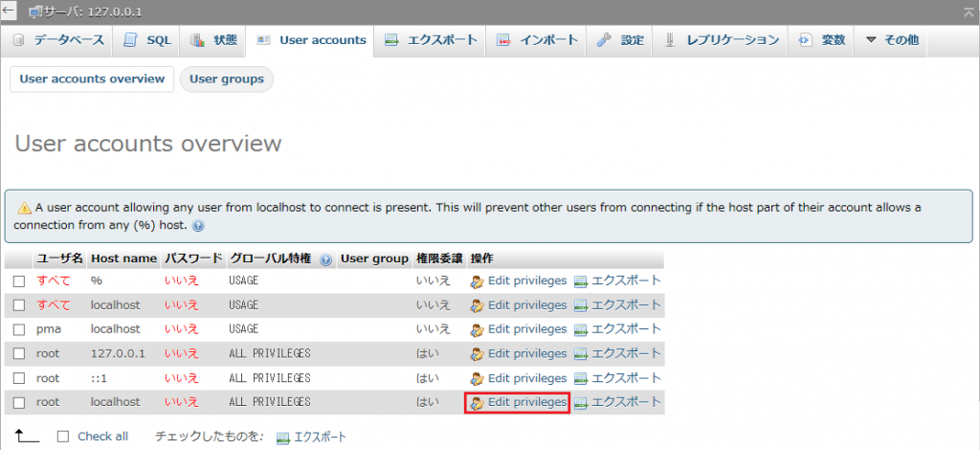980x450 pixels.
Task: Check the box for すべて on host %
Action: 19,281
